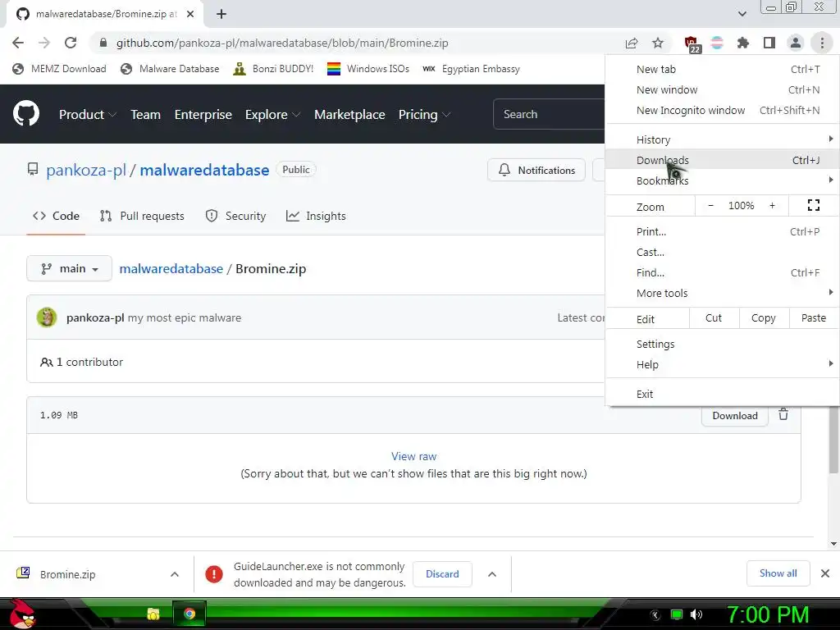This screenshot has width=840, height=630.
Task: Expand the Explore menu in GitHub header
Action: click(272, 115)
